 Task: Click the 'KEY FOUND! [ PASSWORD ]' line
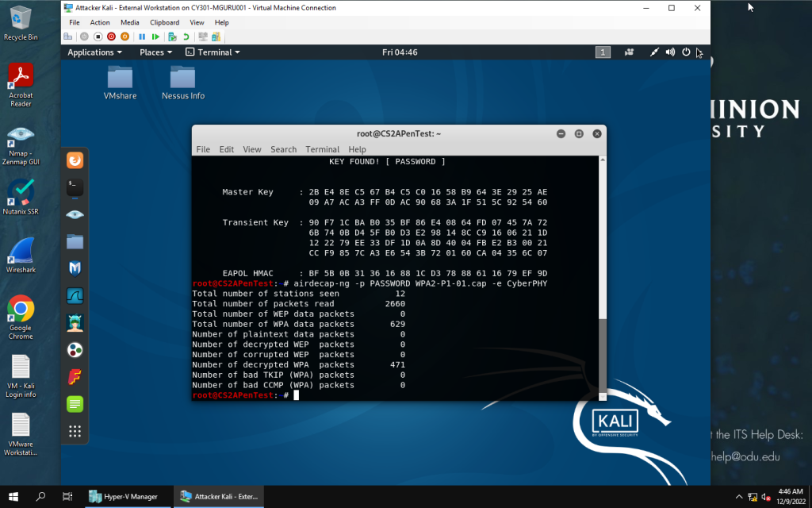click(387, 162)
